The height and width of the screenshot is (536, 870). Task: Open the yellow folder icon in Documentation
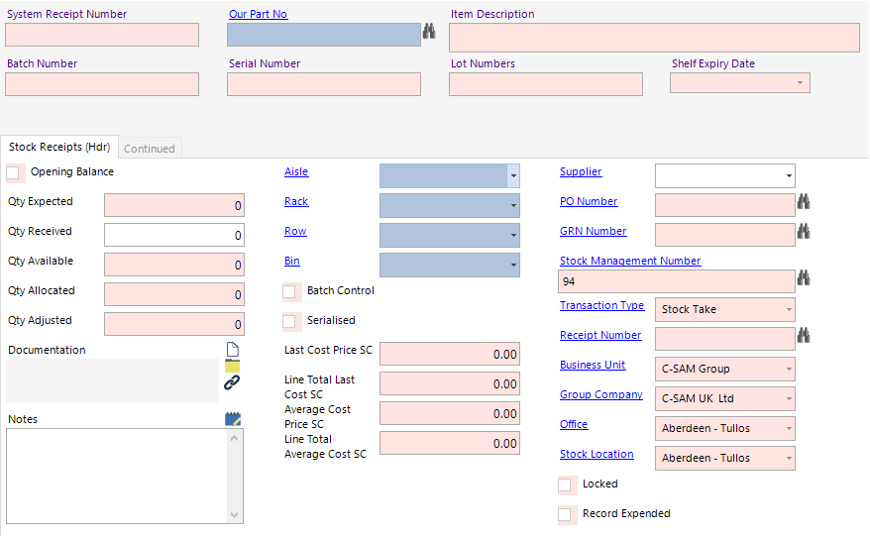tap(232, 366)
